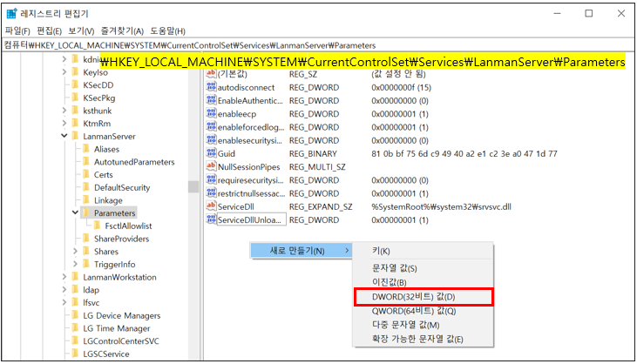Image resolution: width=637 pixels, height=364 pixels.
Task: Expand the lfsvc tree node
Action: point(64,302)
